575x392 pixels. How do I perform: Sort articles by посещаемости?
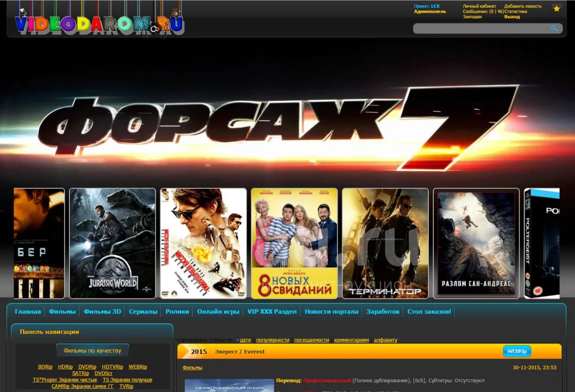point(311,340)
